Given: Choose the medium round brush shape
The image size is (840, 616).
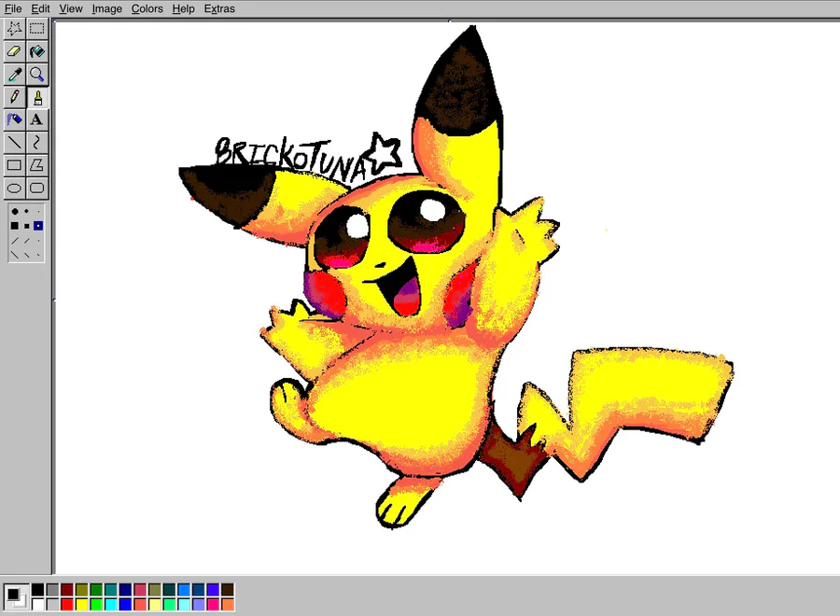Looking at the screenshot, I should (x=27, y=212).
